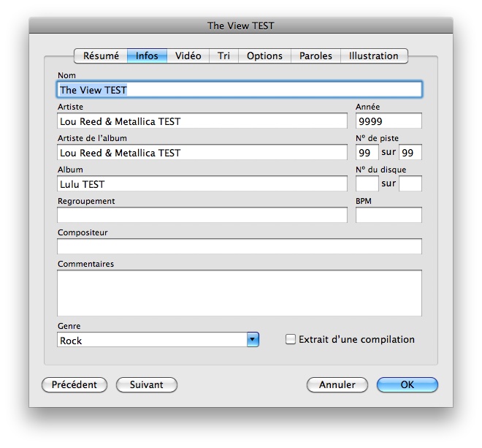Open the Genre dropdown arrow
This screenshot has width=482, height=448.
point(253,340)
